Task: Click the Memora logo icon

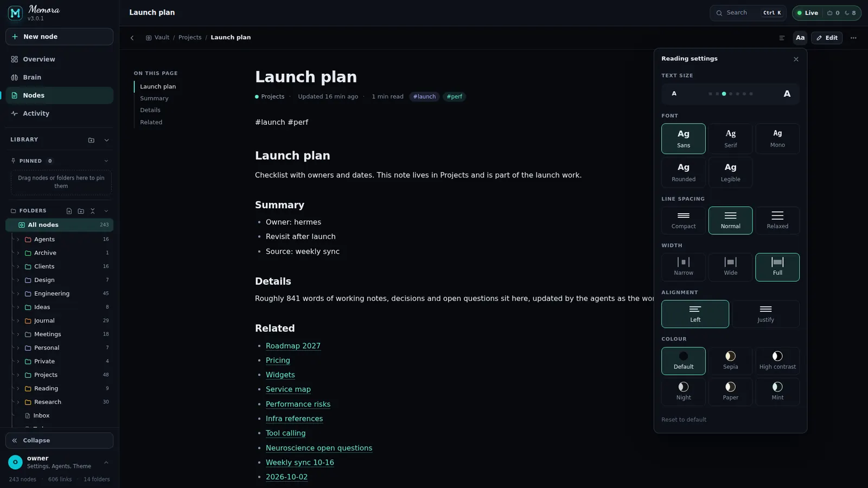Action: click(15, 13)
